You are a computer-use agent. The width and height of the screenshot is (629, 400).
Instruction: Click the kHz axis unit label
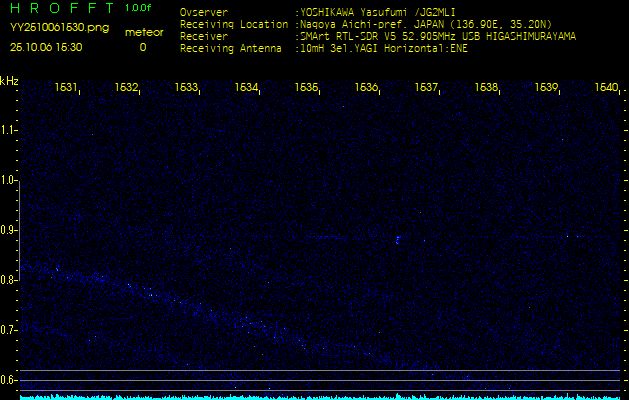click(9, 81)
